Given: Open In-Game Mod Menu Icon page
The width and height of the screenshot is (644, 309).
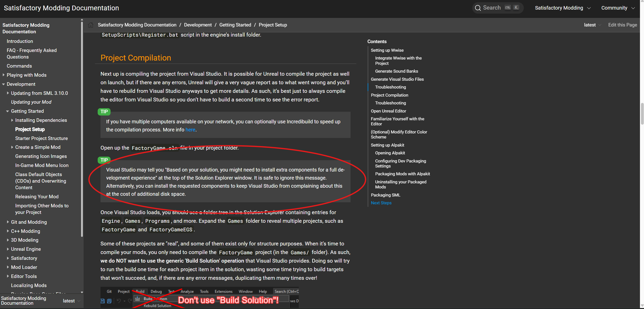Looking at the screenshot, I should coord(42,165).
